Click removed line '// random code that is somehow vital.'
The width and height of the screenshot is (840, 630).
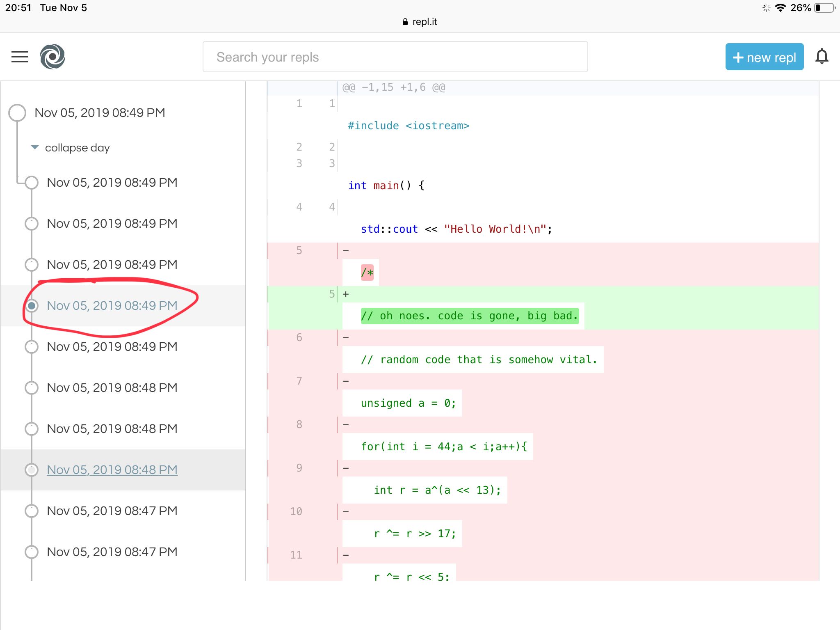479,360
